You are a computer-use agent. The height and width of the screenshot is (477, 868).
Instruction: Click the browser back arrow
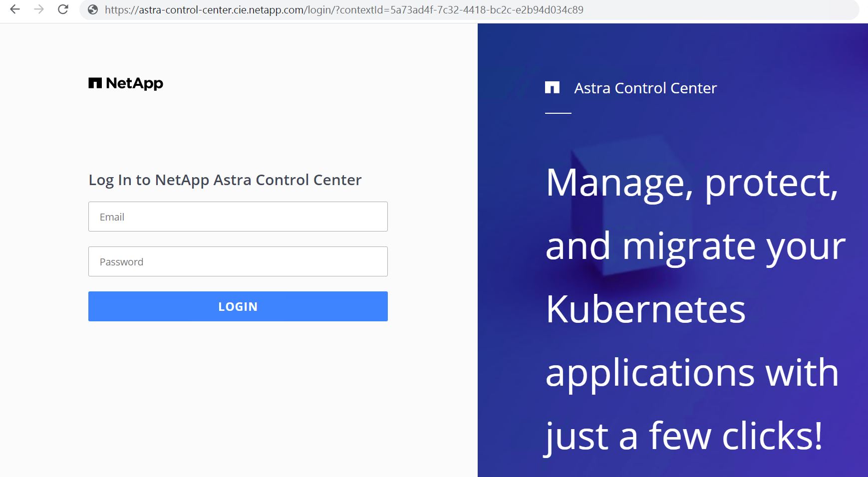15,9
